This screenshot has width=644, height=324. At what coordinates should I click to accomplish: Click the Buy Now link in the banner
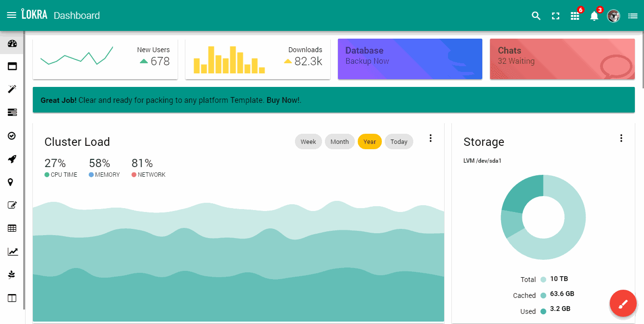tap(282, 100)
